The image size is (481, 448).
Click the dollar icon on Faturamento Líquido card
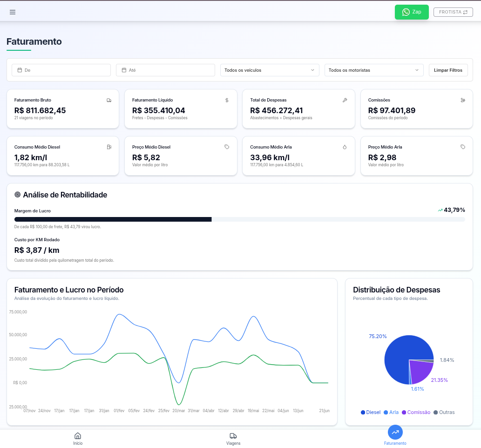click(227, 100)
